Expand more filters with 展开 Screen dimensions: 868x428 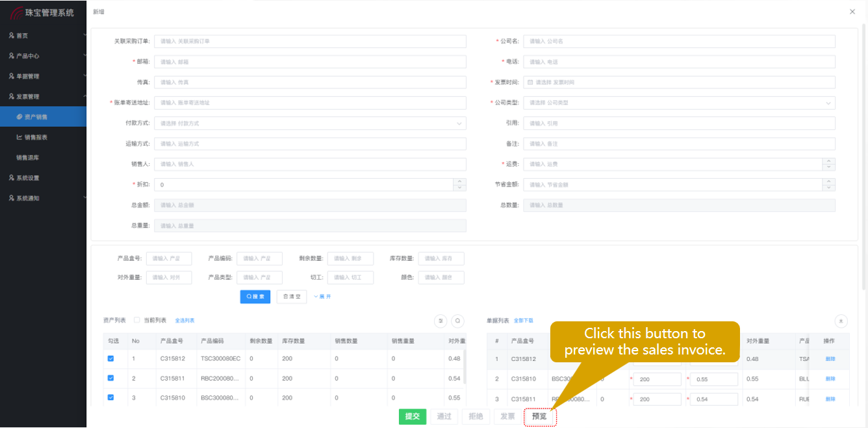(x=322, y=297)
